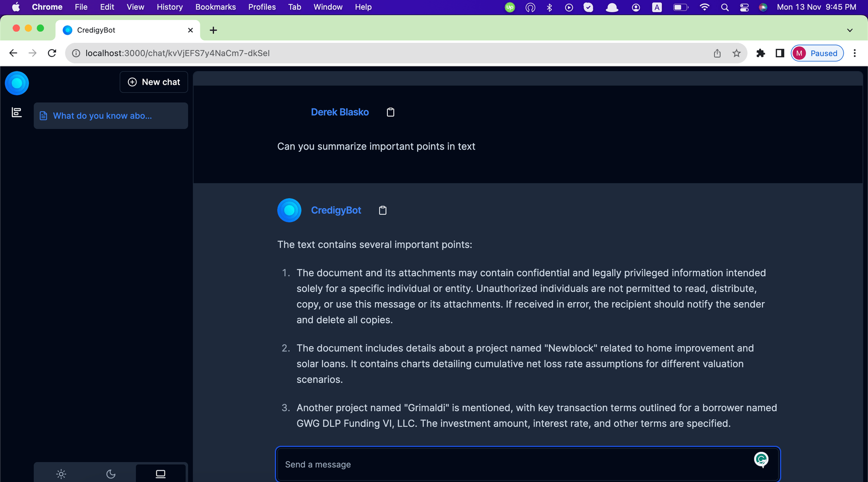Click the Bluetooth menu bar icon
The width and height of the screenshot is (868, 482).
549,7
